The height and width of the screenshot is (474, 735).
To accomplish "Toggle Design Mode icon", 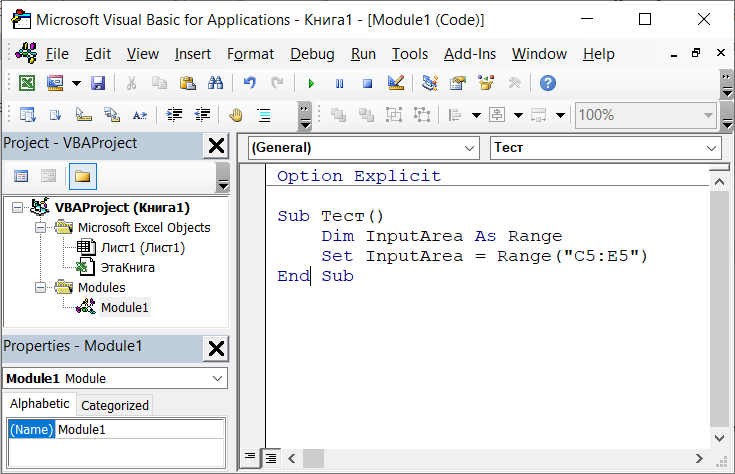I will point(396,83).
